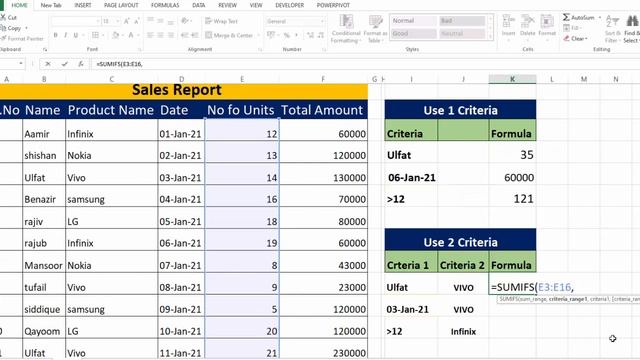The image size is (640, 360).
Task: Select column K header
Action: [x=512, y=79]
